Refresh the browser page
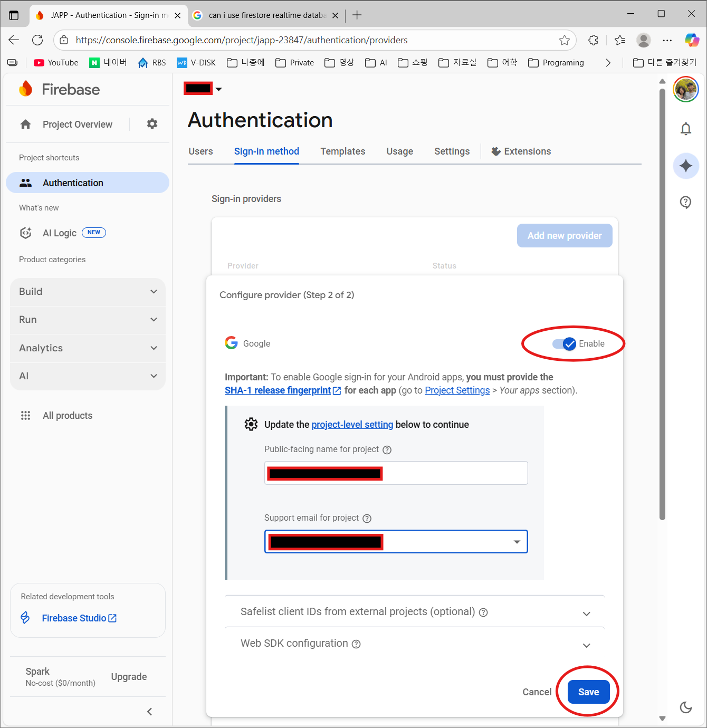This screenshot has width=707, height=728. 37,40
